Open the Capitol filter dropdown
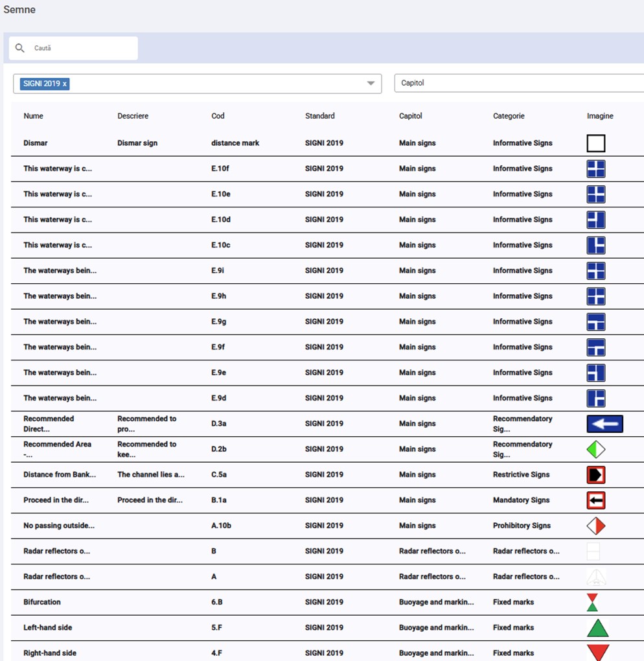This screenshot has width=644, height=661. coord(518,83)
